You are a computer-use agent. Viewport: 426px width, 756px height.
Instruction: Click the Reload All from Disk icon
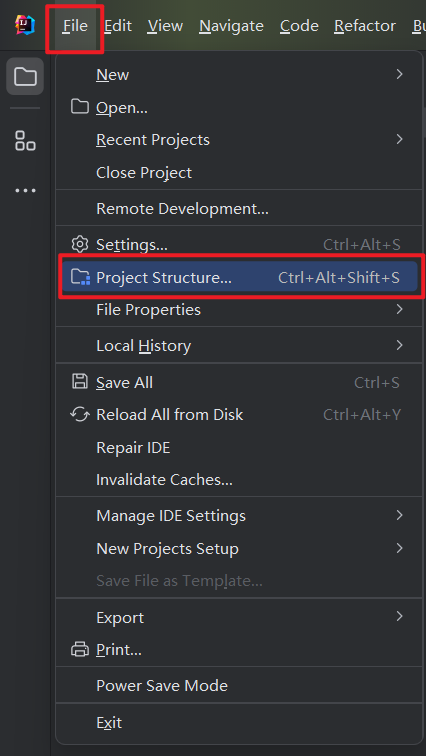(x=80, y=415)
